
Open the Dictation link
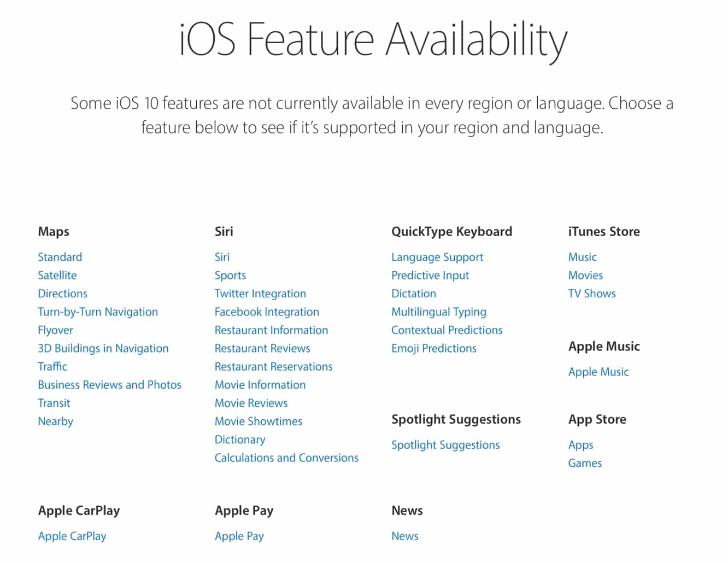(414, 294)
